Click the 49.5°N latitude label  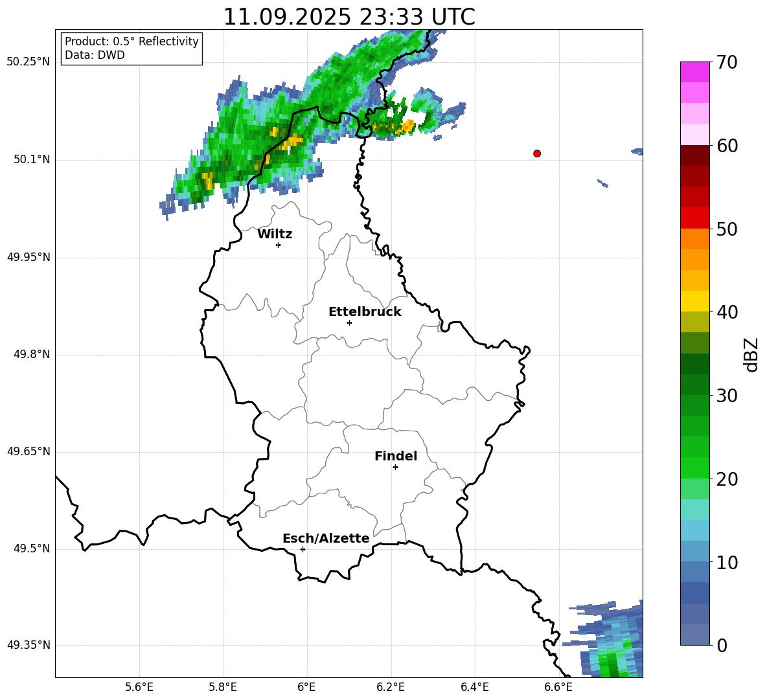click(32, 548)
